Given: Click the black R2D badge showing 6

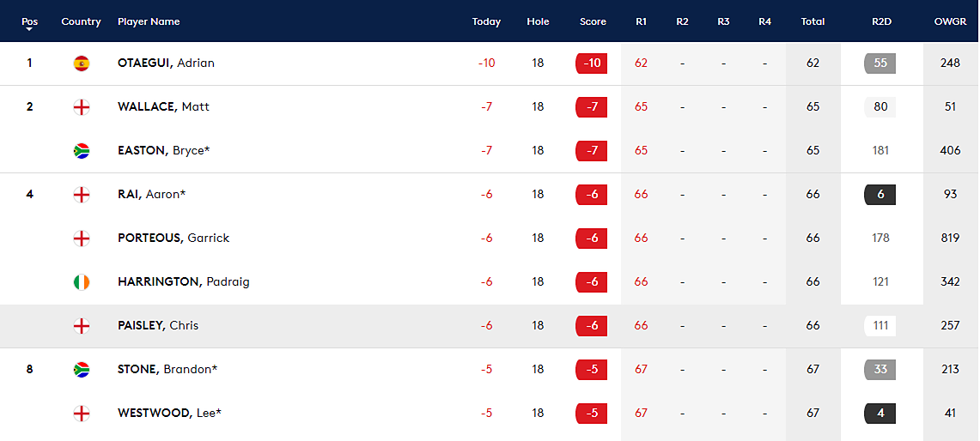Looking at the screenshot, I should coord(880,194).
